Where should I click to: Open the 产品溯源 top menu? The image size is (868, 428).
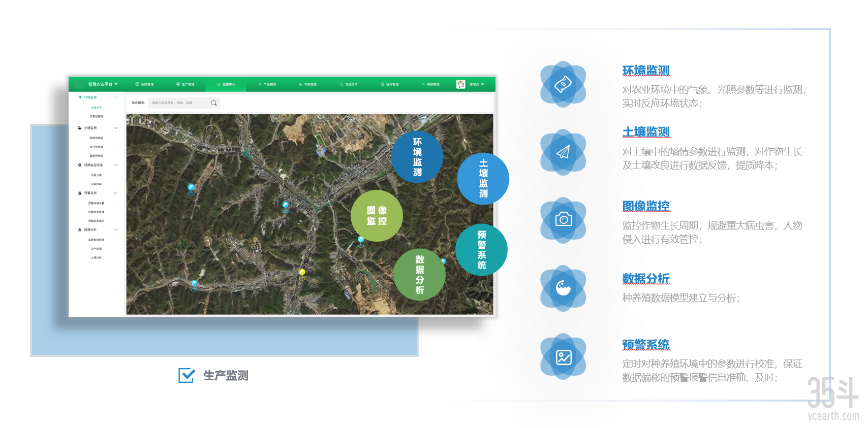267,84
